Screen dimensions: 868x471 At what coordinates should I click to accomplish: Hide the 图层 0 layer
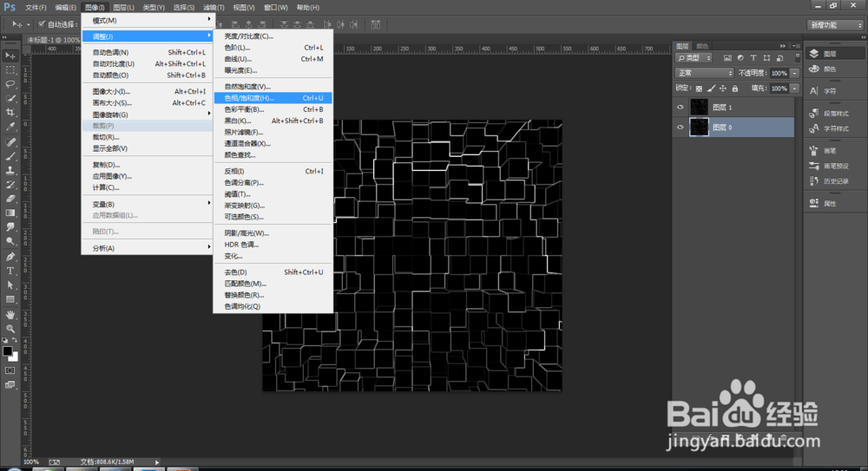click(x=681, y=128)
